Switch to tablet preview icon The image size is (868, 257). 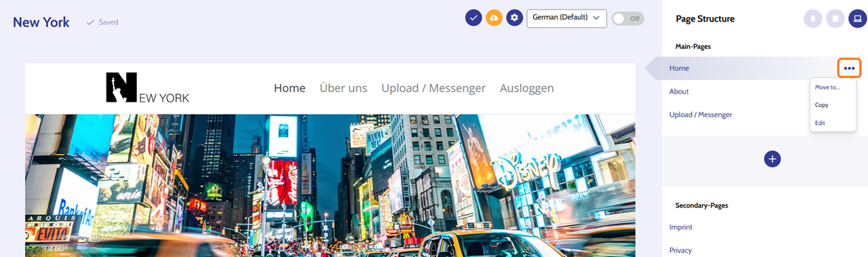click(x=835, y=19)
